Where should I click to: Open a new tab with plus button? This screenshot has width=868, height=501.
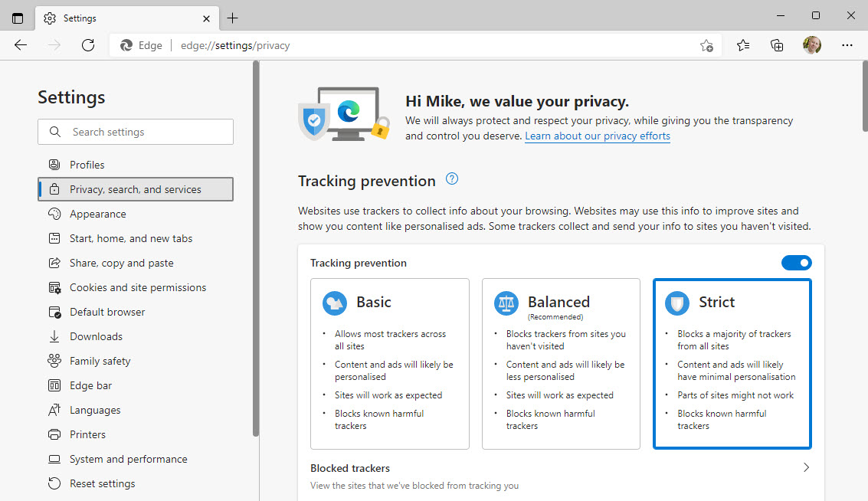point(233,18)
